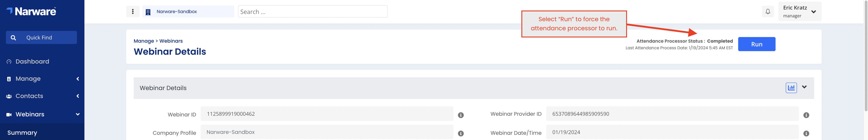
Task: Expand the Contacts sidebar menu
Action: pyautogui.click(x=42, y=96)
